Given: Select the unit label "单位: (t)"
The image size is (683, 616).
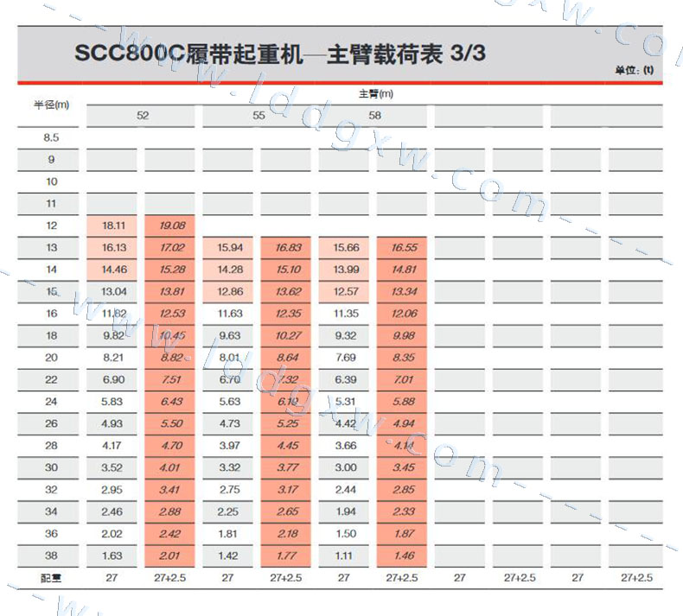Looking at the screenshot, I should tap(635, 70).
